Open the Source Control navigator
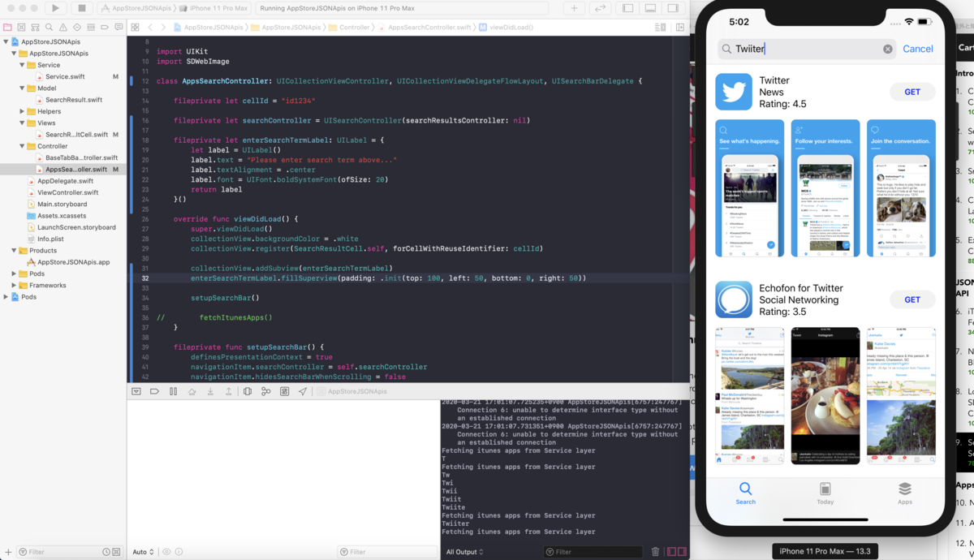The width and height of the screenshot is (974, 560). [x=22, y=27]
